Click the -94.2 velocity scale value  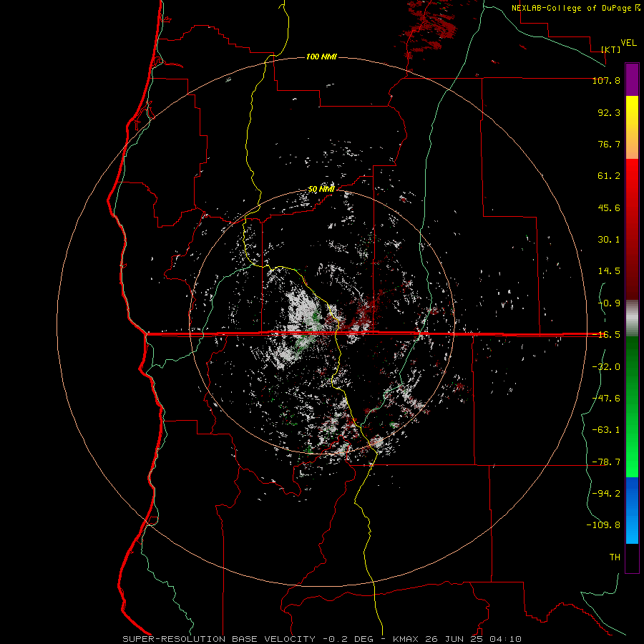(606, 493)
